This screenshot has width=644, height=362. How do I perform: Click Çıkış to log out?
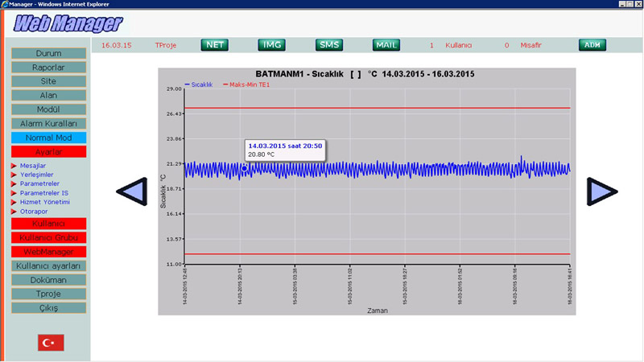point(48,308)
